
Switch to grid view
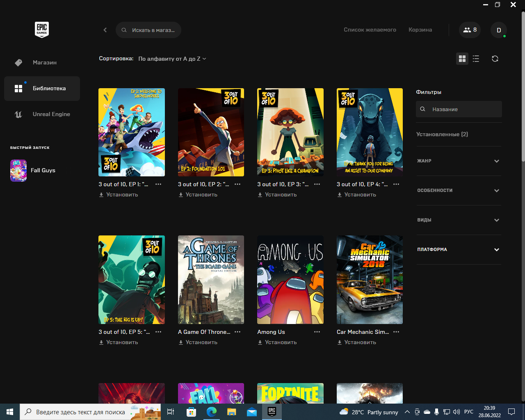(462, 59)
